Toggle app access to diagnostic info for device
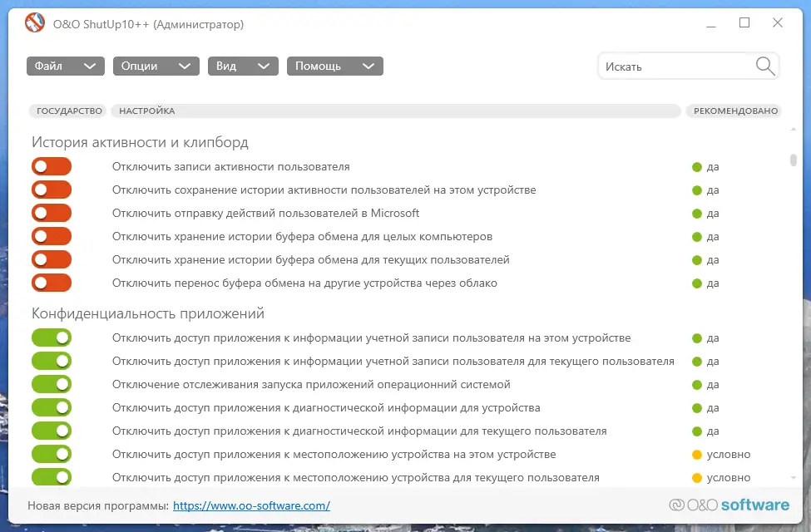Viewport: 811px width, 532px height. pyautogui.click(x=52, y=407)
